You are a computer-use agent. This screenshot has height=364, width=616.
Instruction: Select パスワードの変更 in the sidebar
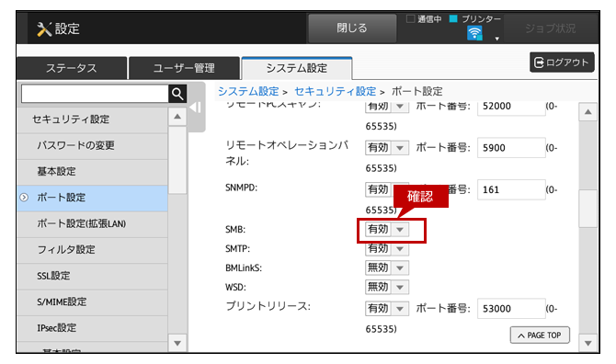(x=93, y=145)
